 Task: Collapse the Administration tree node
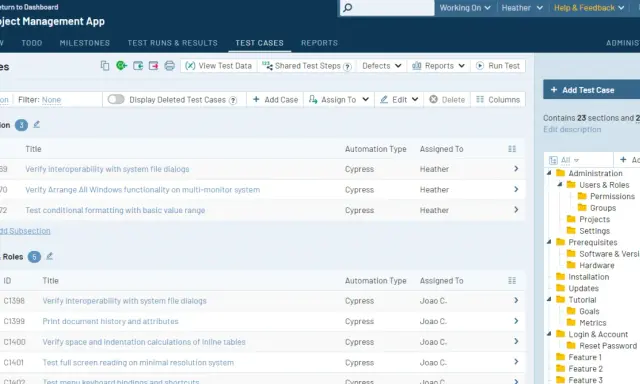[x=549, y=173]
